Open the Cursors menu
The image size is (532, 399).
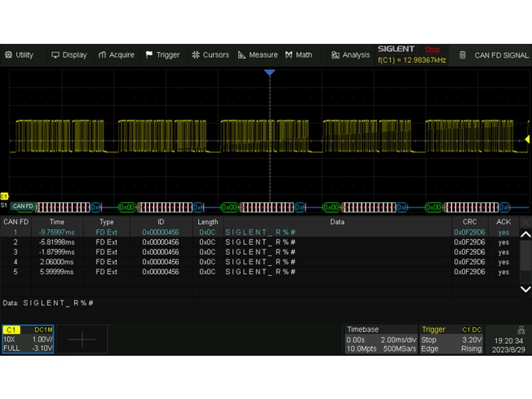tap(210, 55)
